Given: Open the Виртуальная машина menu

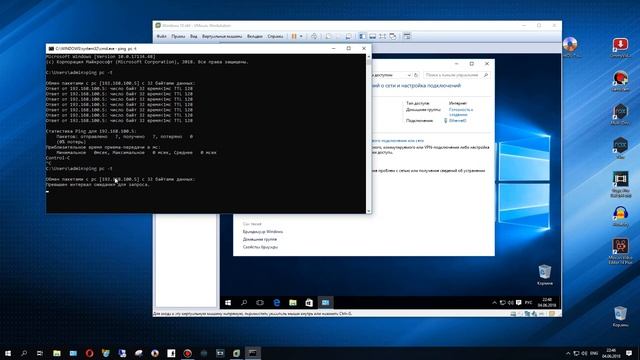Looking at the screenshot, I should (222, 36).
